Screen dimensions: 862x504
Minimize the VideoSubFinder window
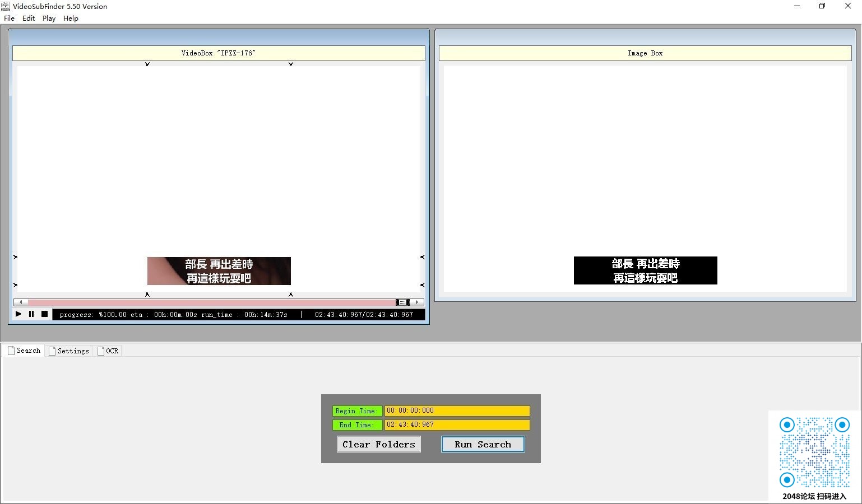pos(797,6)
